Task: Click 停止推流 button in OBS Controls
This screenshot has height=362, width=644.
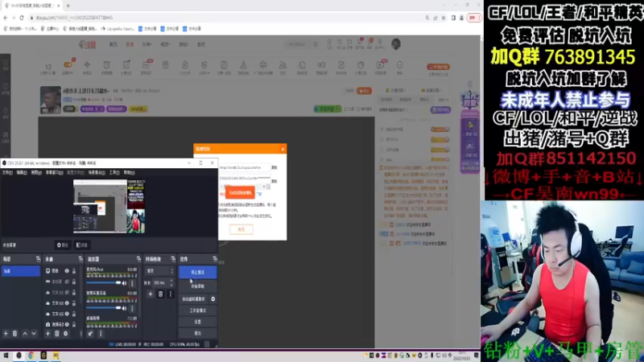Action: coord(197,272)
